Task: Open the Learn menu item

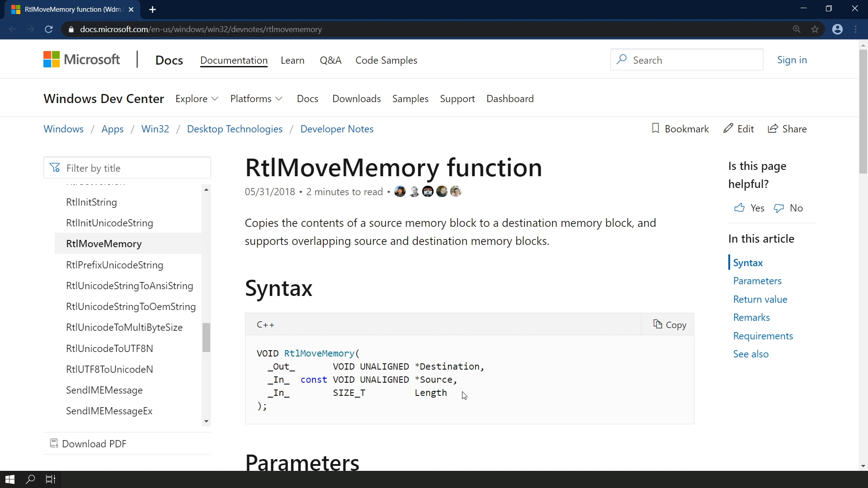Action: pos(292,60)
